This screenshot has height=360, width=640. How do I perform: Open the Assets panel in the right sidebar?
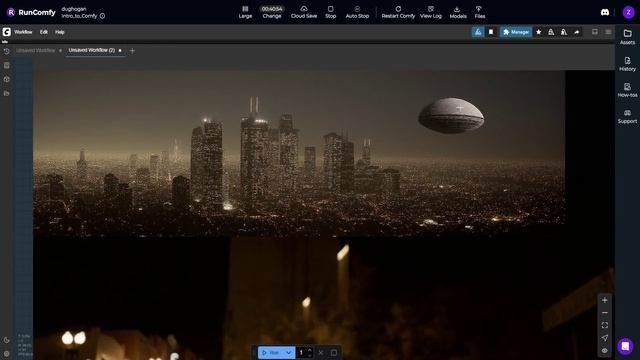coord(627,37)
